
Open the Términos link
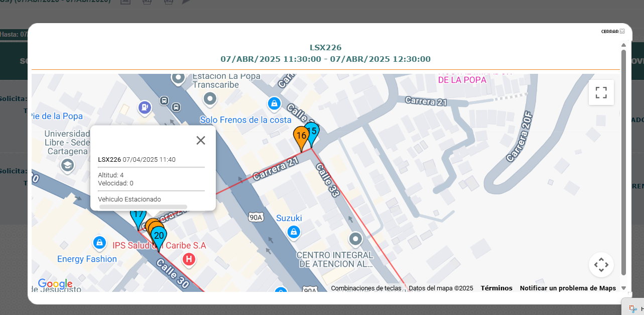496,288
